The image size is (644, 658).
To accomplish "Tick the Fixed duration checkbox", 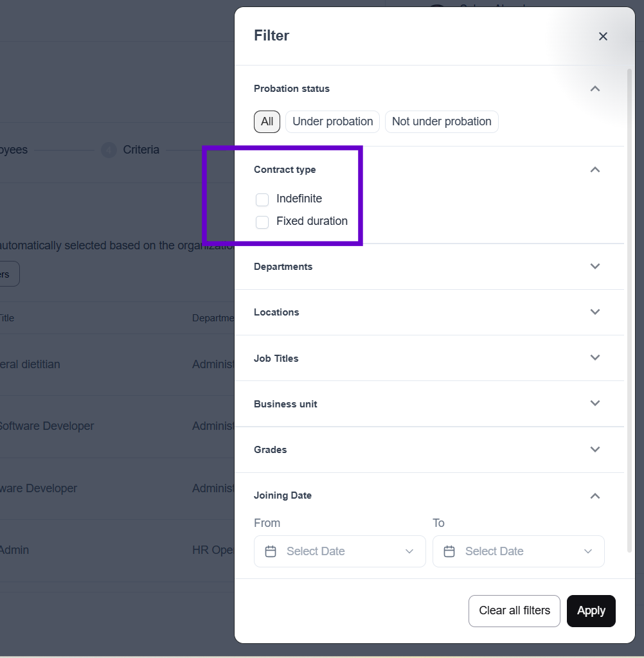I will click(262, 222).
